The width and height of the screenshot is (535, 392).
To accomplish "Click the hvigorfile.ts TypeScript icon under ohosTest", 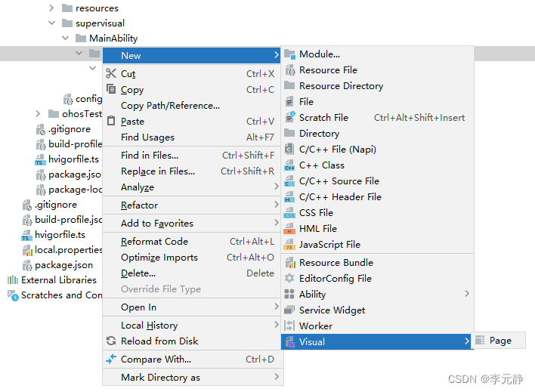I will pyautogui.click(x=40, y=159).
